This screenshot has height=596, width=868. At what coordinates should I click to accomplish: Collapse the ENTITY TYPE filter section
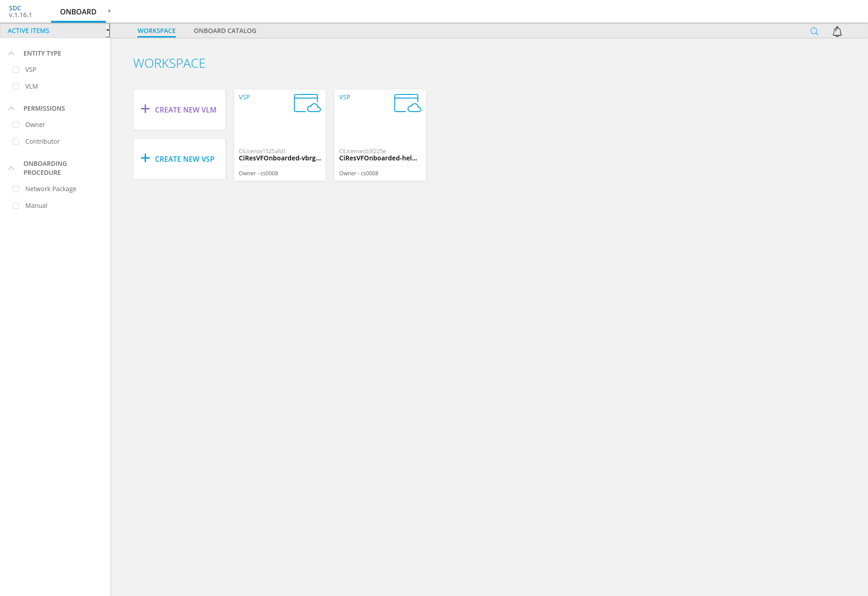(11, 53)
